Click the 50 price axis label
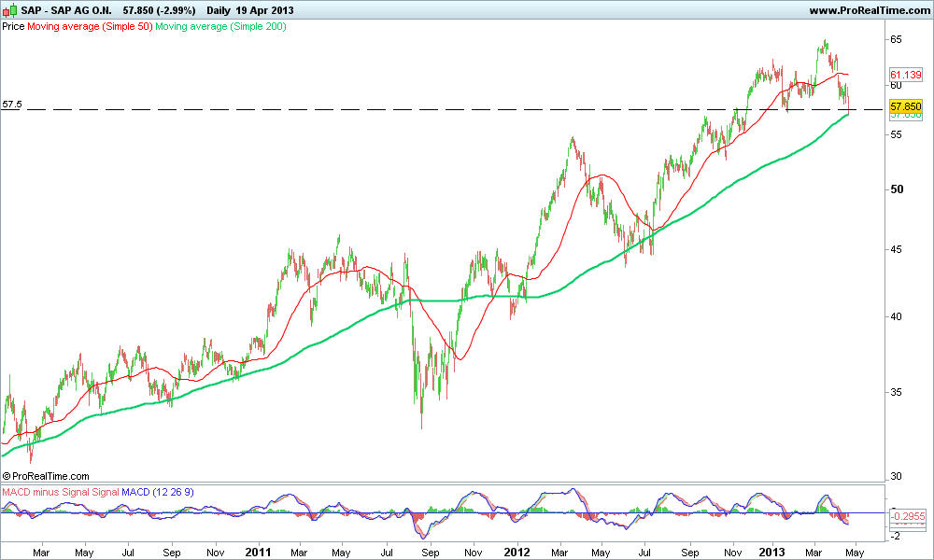The image size is (934, 560). tap(897, 189)
